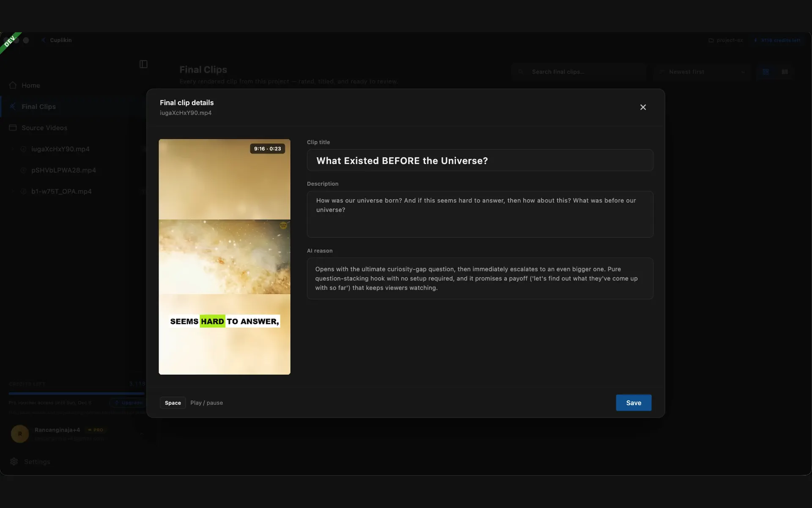Click into the AI reason text box
Image resolution: width=812 pixels, height=508 pixels.
point(480,279)
